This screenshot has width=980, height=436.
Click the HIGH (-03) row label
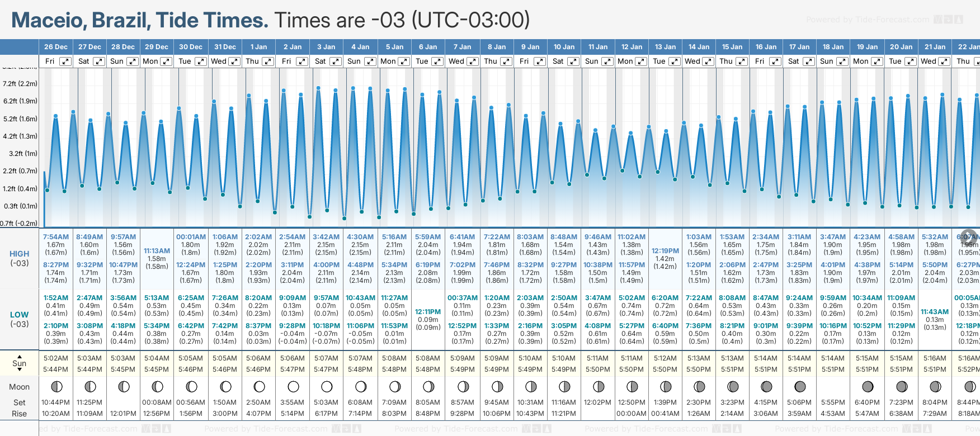[x=20, y=258]
